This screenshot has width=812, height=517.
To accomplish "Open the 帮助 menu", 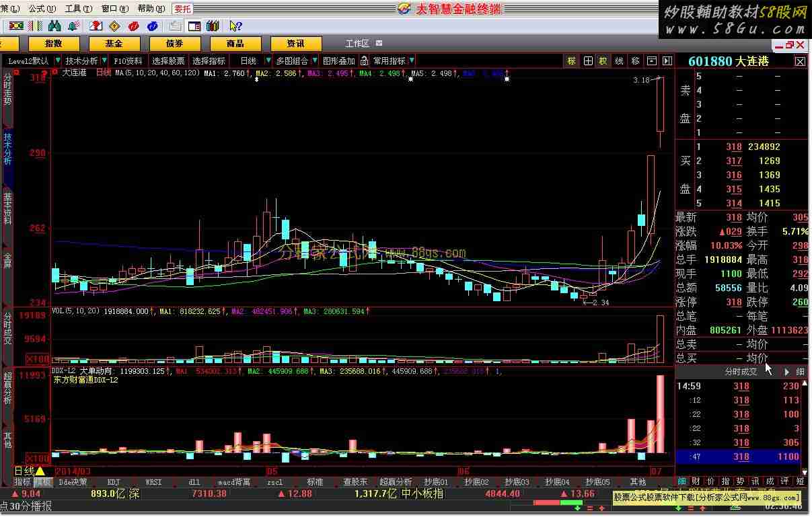I will 150,9.
